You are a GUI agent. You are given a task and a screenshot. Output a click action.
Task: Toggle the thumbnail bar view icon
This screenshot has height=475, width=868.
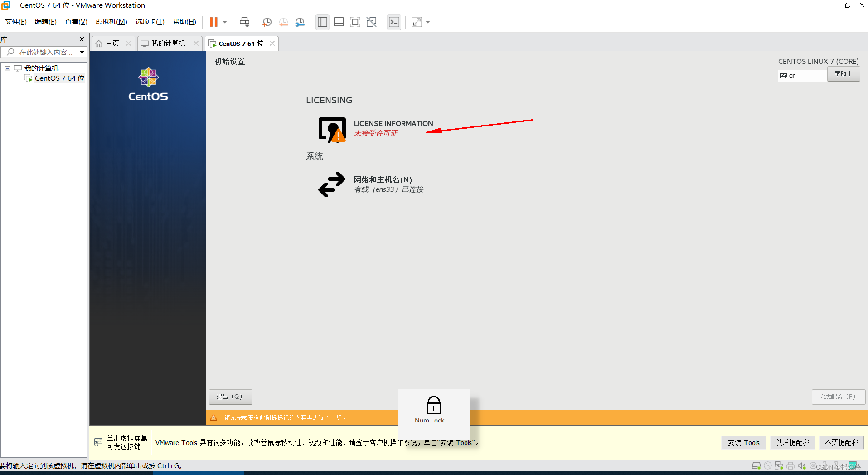(x=339, y=22)
